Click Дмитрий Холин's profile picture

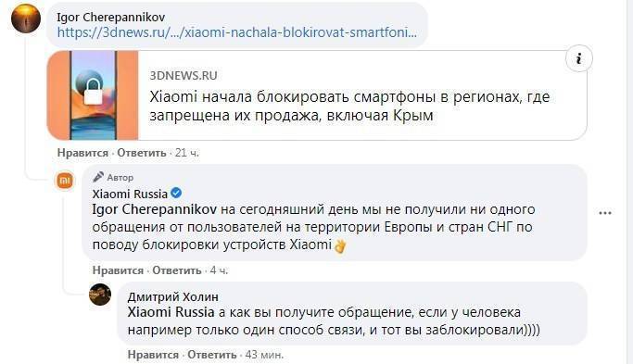click(x=100, y=295)
